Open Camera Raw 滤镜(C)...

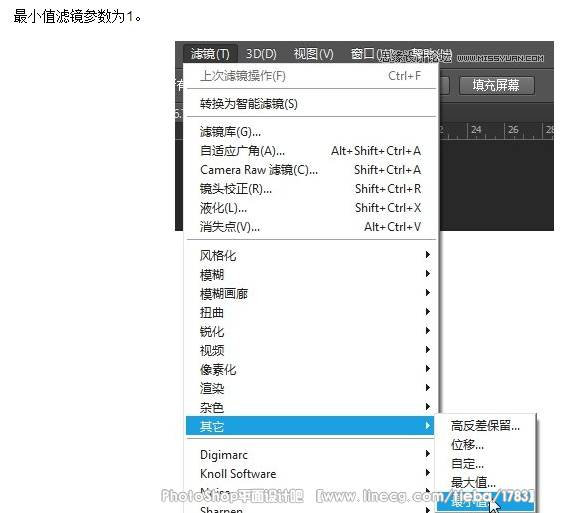[311, 170]
